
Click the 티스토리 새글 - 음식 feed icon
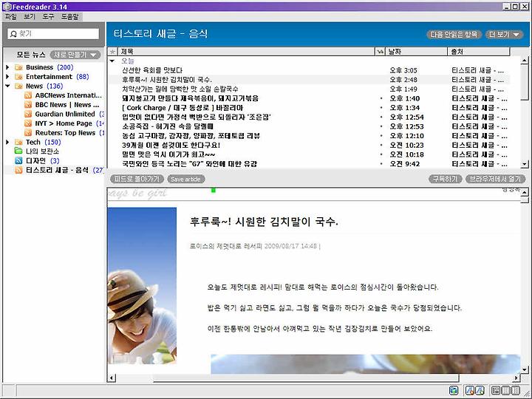pyautogui.click(x=19, y=170)
